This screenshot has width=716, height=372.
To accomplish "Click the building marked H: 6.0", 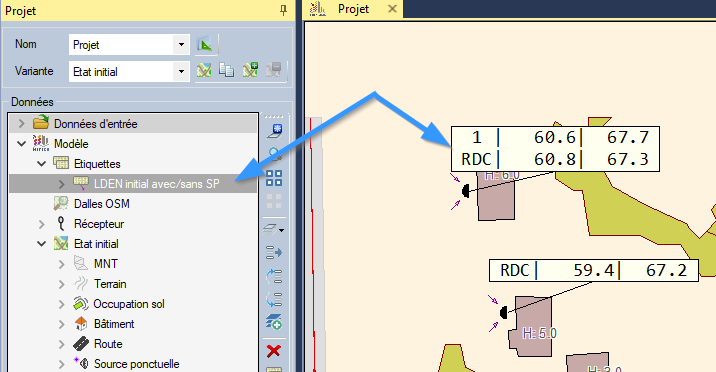I will 496,196.
